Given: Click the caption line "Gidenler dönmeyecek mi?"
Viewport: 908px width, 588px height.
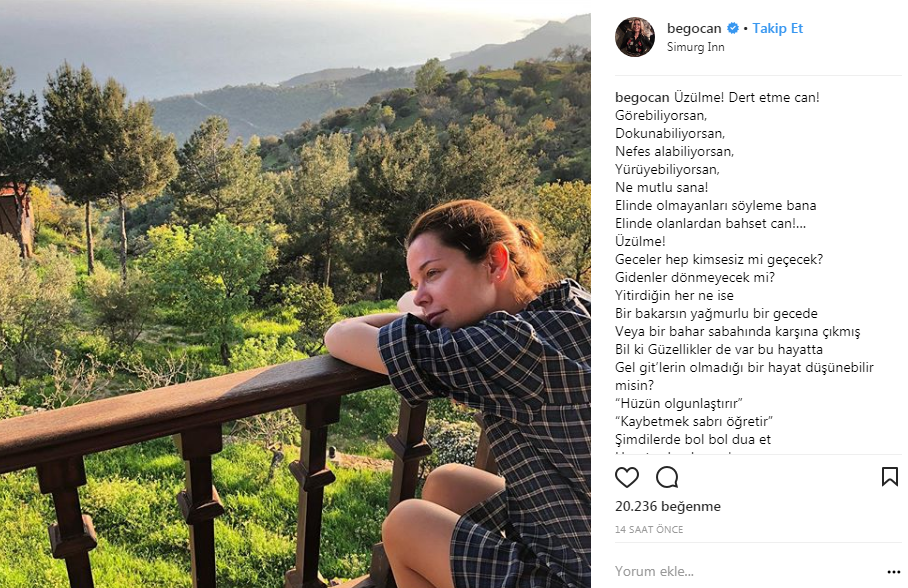Looking at the screenshot, I should [x=695, y=277].
